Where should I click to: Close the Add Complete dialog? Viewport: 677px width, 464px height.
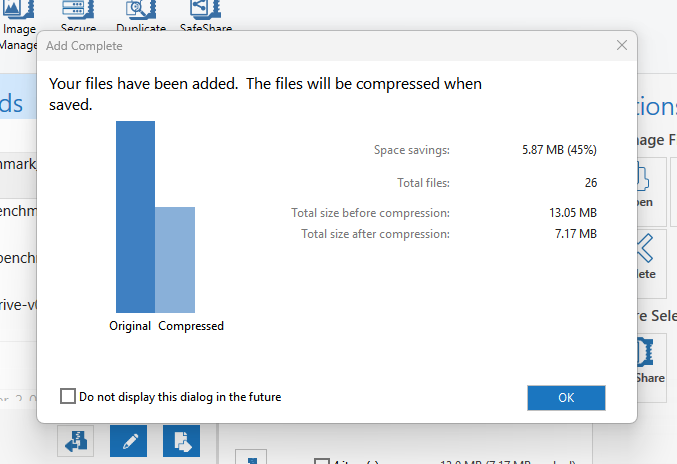pyautogui.click(x=622, y=45)
